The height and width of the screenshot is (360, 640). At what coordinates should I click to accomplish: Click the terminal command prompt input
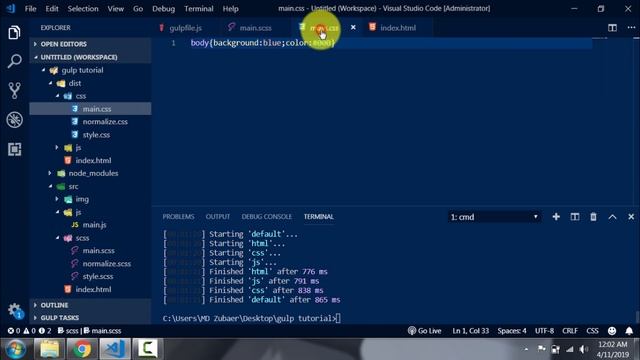(x=339, y=318)
